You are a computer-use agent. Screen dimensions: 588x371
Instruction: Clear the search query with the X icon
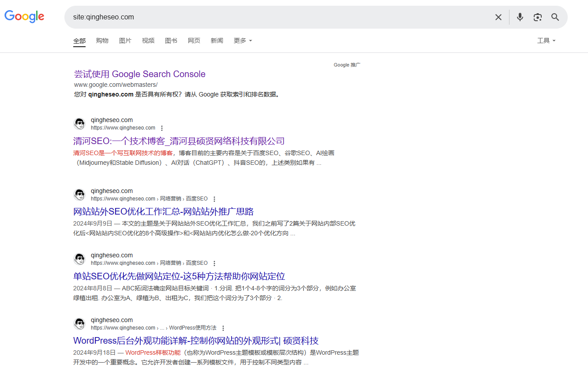click(x=498, y=17)
